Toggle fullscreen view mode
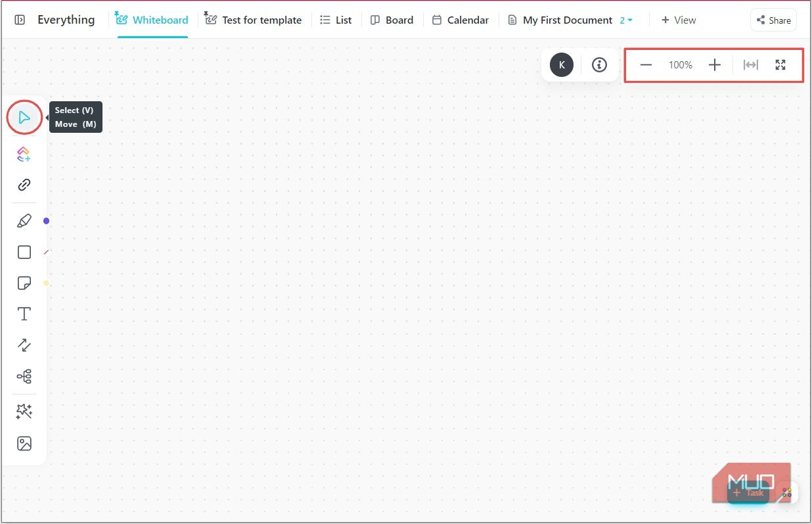The width and height of the screenshot is (812, 524). (780, 64)
